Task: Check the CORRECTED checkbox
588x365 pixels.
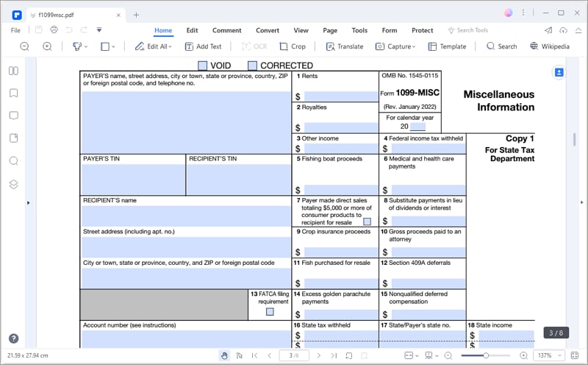Action: pyautogui.click(x=252, y=65)
